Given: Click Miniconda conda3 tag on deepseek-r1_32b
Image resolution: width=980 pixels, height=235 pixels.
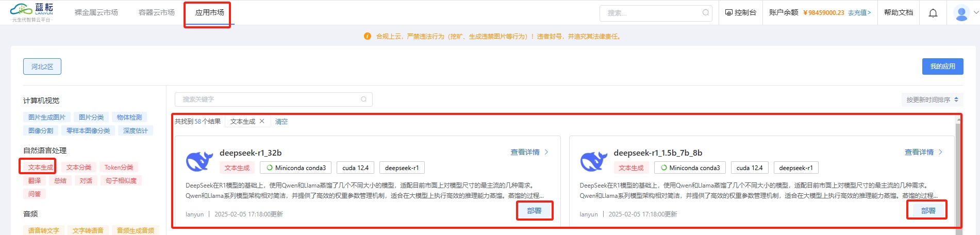Looking at the screenshot, I should [296, 167].
